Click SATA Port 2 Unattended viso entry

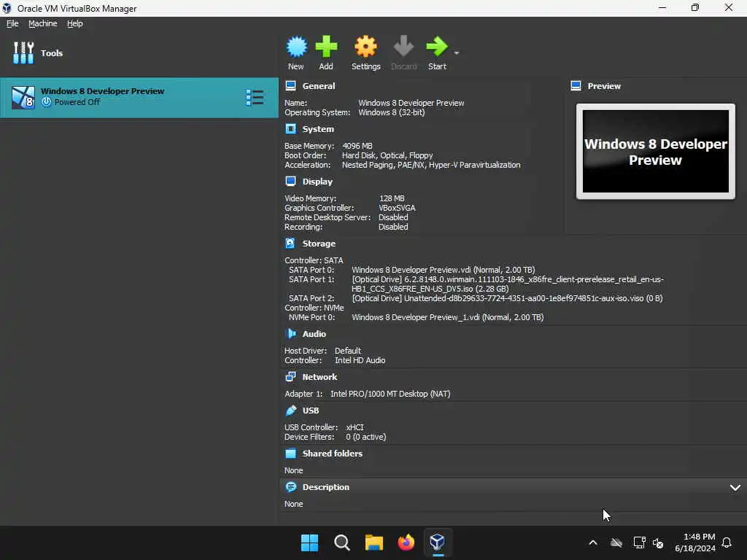[507, 298]
